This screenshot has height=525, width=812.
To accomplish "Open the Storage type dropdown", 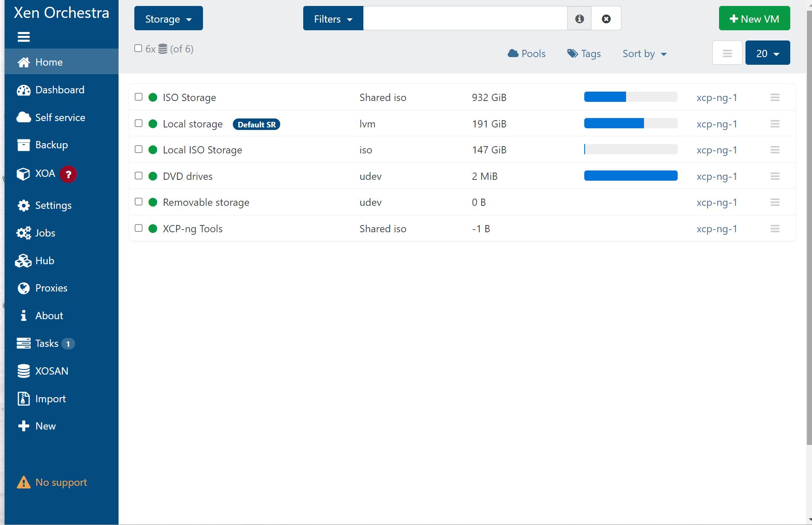I will (168, 18).
